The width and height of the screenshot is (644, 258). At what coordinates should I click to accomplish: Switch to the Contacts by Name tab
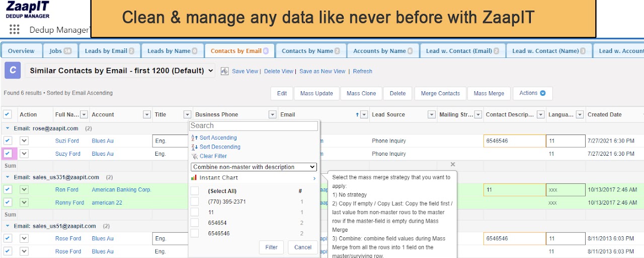[310, 51]
